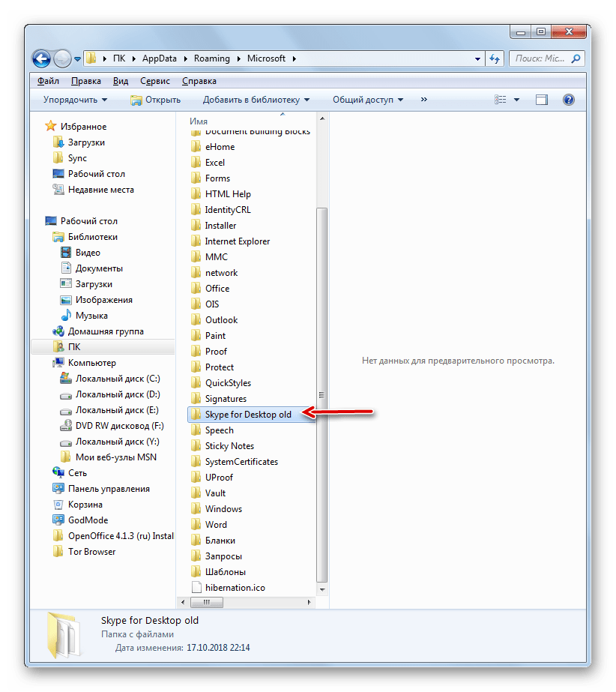Go back with the blue Back arrow
The image size is (616, 692).
point(41,58)
